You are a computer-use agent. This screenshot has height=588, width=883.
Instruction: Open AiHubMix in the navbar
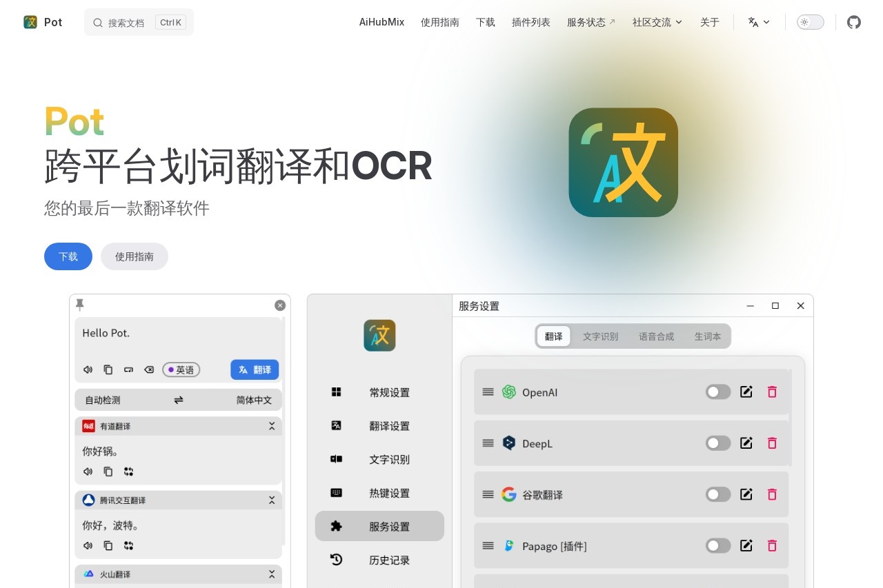coord(381,22)
